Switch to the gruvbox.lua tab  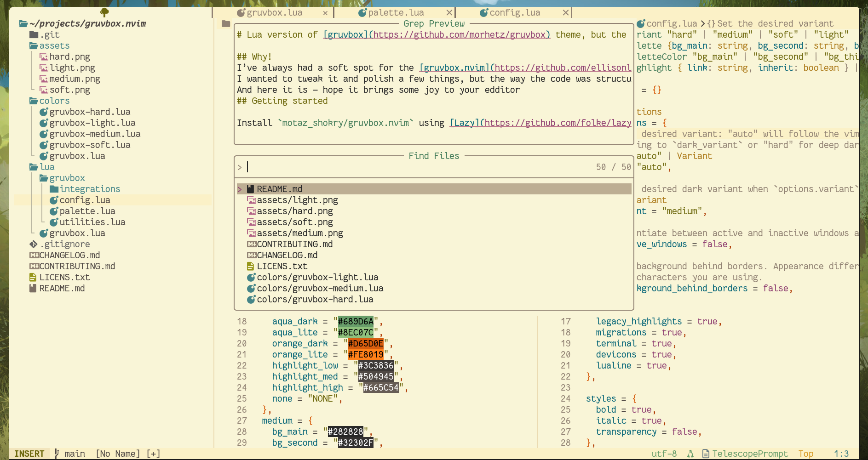[x=274, y=13]
